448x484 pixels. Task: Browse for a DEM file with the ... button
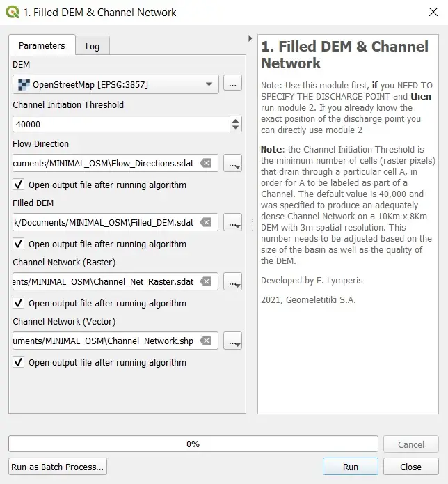point(232,84)
